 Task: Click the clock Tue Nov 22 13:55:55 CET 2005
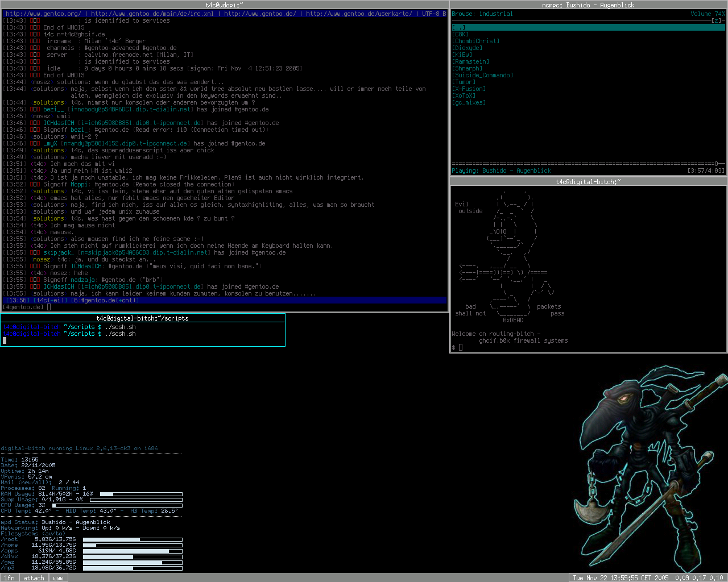(621, 577)
